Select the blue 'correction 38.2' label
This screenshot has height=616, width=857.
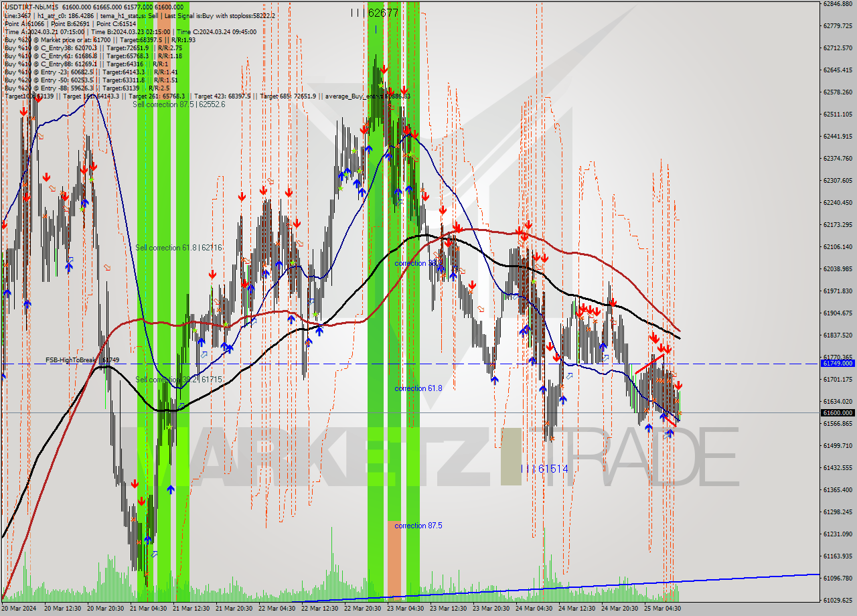click(418, 263)
